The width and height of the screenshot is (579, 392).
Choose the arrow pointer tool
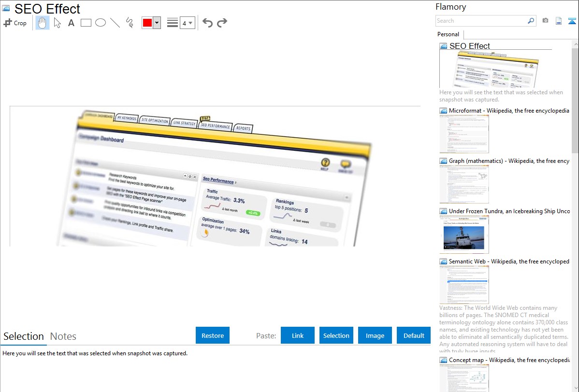point(57,23)
